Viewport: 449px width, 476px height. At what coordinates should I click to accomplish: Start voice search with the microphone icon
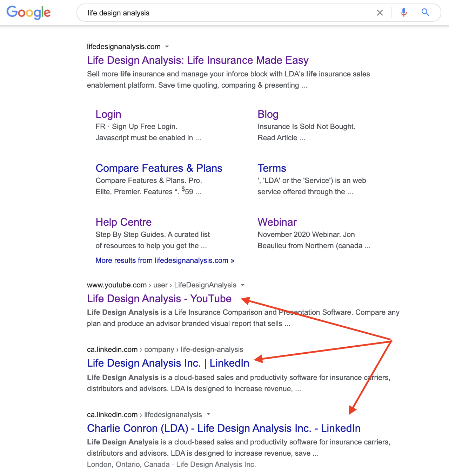(404, 13)
